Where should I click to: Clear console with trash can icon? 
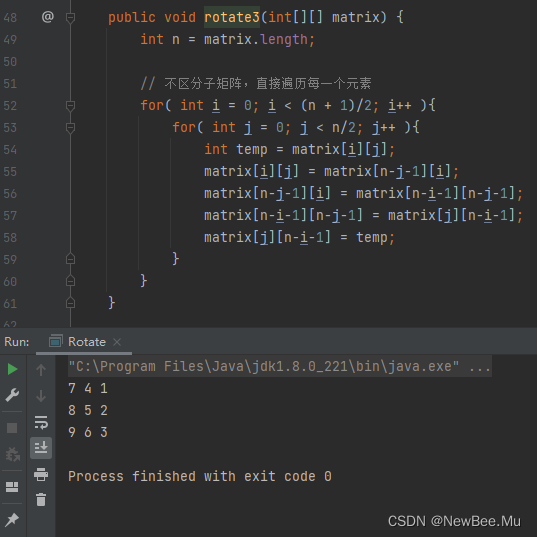pos(41,500)
